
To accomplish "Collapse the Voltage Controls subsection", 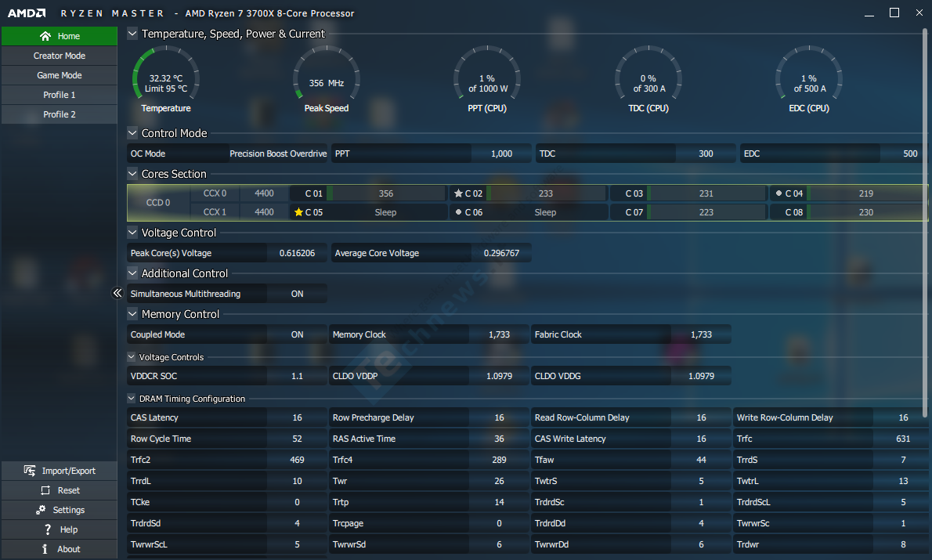I will (x=132, y=356).
